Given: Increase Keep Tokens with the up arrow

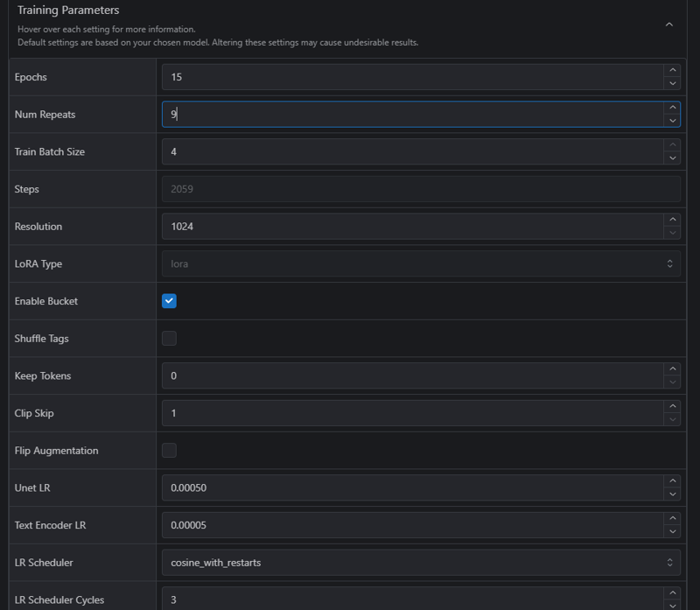Looking at the screenshot, I should point(672,368).
